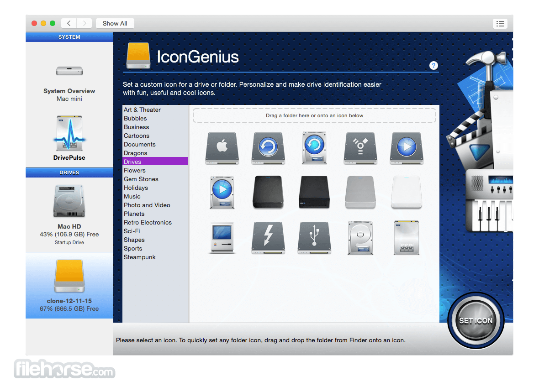
Task: Select the black box-shaped drive icon
Action: (314, 192)
